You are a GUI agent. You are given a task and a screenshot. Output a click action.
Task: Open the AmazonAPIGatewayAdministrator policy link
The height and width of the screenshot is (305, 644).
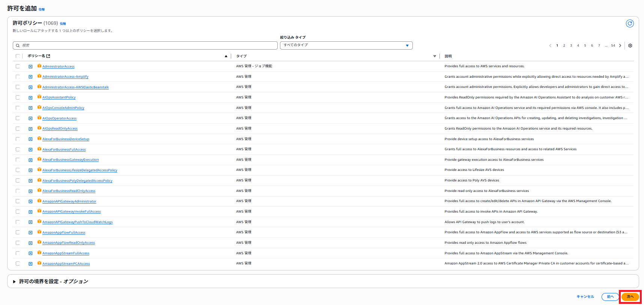69,201
